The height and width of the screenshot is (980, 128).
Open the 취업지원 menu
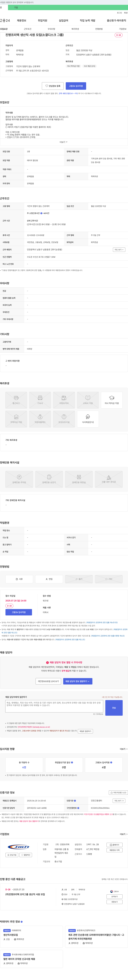pyautogui.click(x=43, y=21)
